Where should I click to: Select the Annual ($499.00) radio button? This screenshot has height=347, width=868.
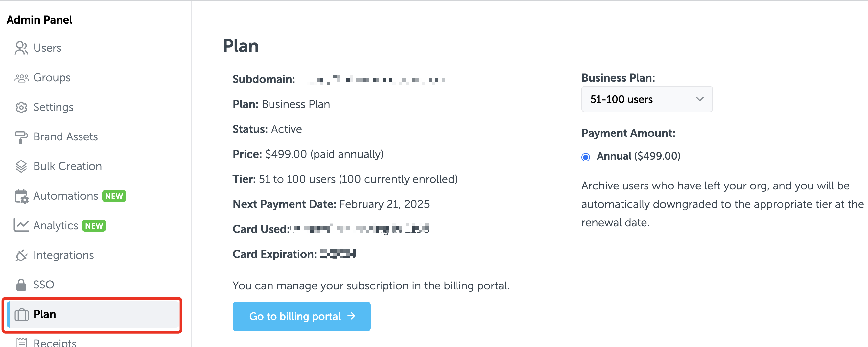(x=586, y=157)
